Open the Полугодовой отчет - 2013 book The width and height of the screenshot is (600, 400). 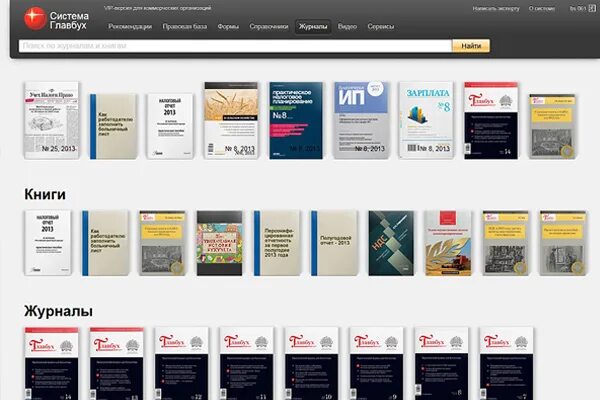click(334, 243)
